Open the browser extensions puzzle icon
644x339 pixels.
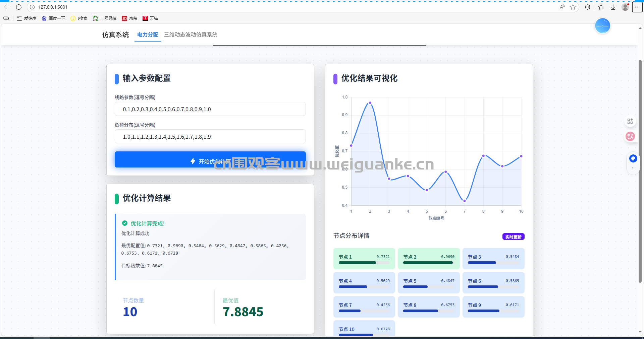point(587,7)
